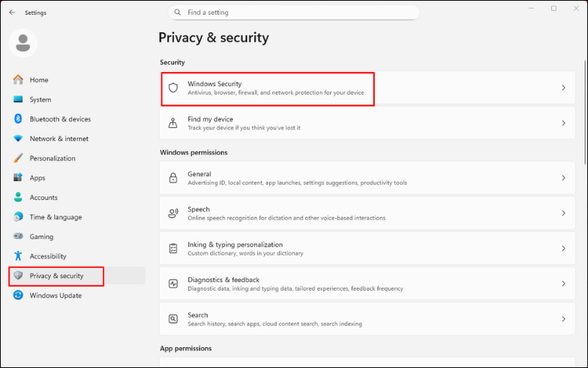This screenshot has height=368, width=588.
Task: Click "Online speech recognition" description text
Action: point(286,218)
